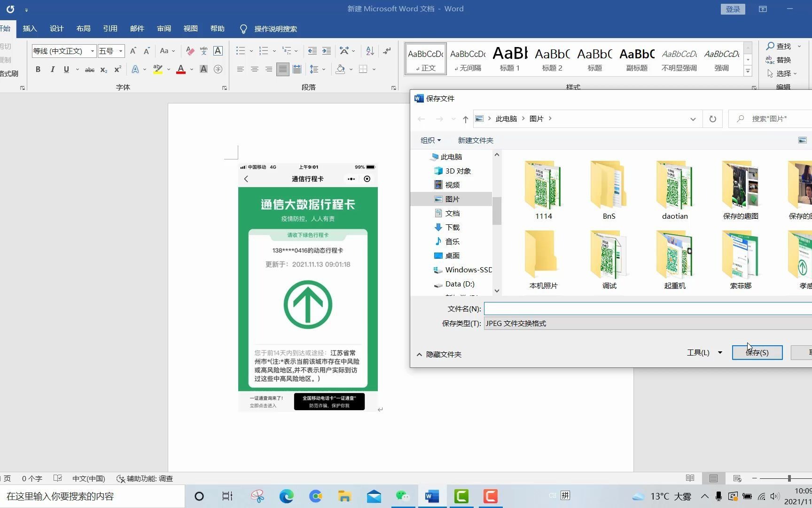This screenshot has height=508, width=812.
Task: Open the 工具(L) dropdown
Action: (704, 352)
